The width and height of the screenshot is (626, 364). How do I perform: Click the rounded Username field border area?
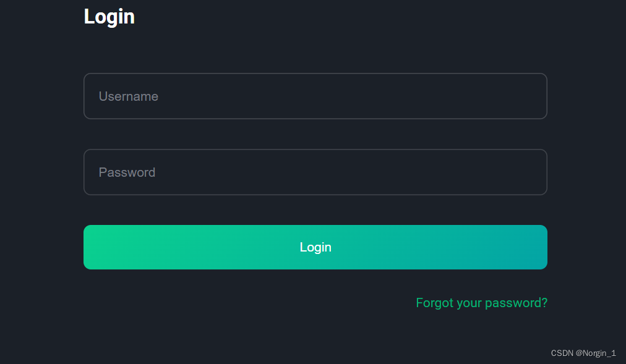[x=315, y=96]
